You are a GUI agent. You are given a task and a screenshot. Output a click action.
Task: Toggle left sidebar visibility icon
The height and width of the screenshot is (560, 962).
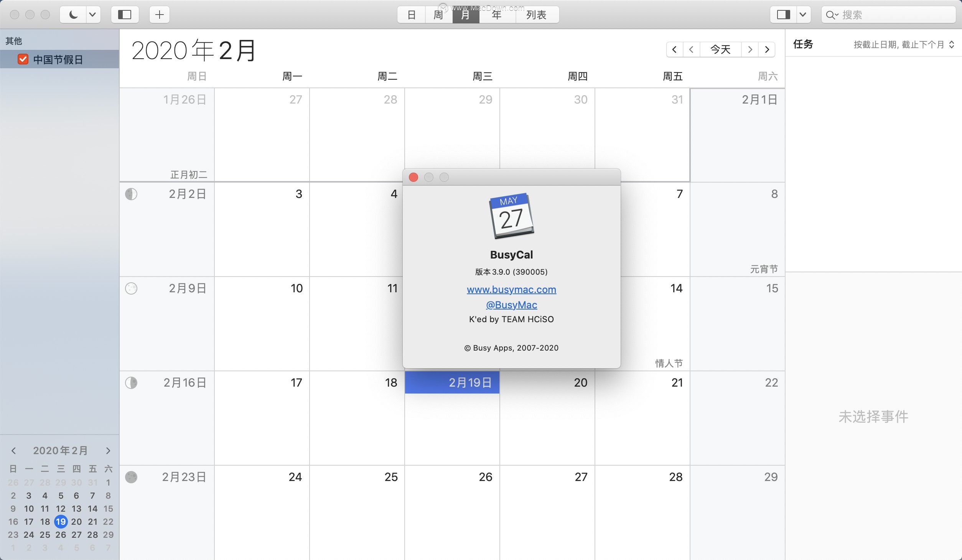tap(125, 15)
